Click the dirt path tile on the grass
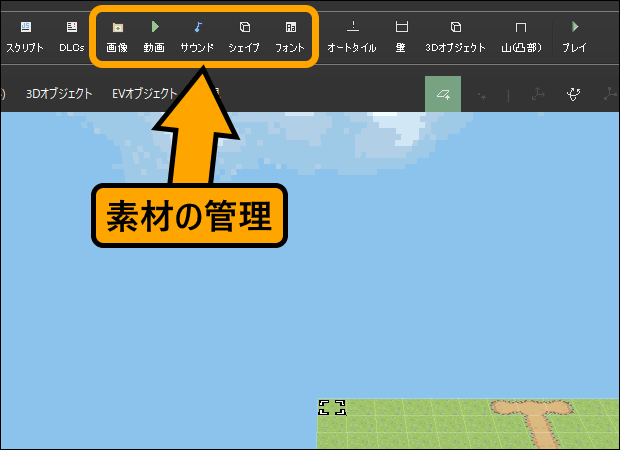This screenshot has width=620, height=450. pyautogui.click(x=542, y=424)
